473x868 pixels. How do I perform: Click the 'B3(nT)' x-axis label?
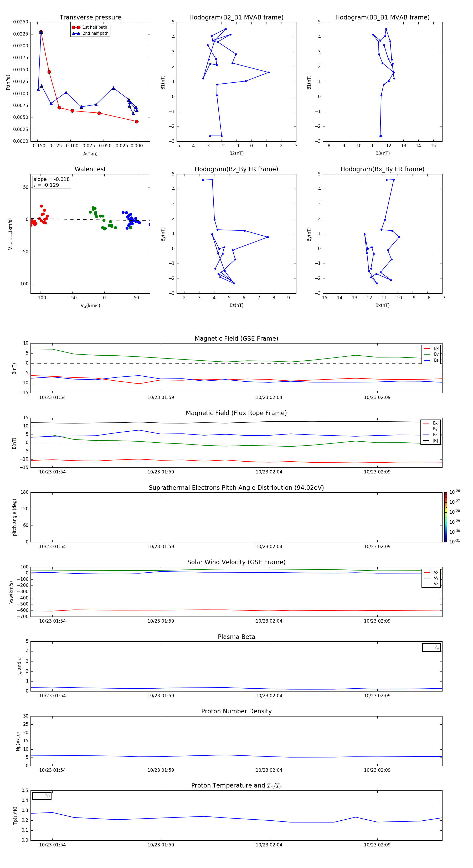[x=382, y=154]
